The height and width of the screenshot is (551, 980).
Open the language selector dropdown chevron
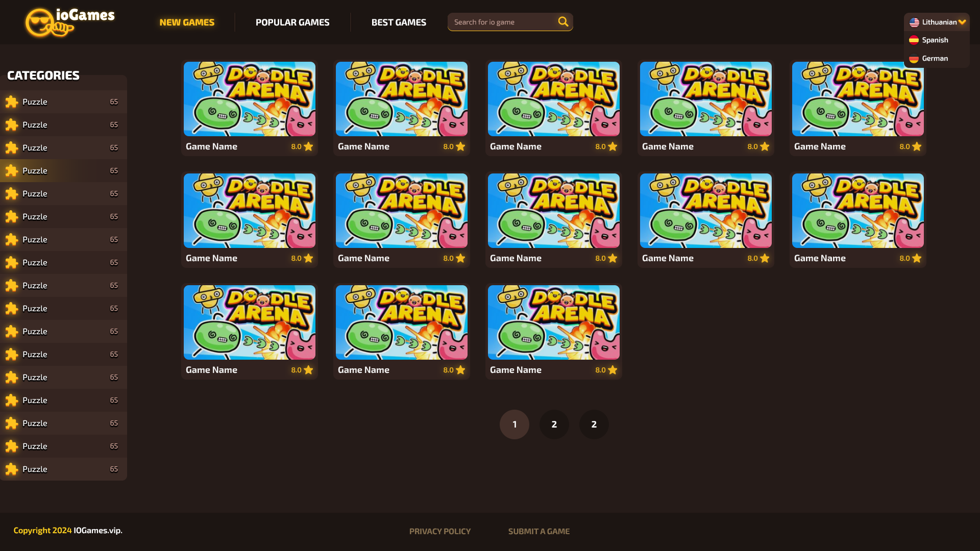(963, 22)
